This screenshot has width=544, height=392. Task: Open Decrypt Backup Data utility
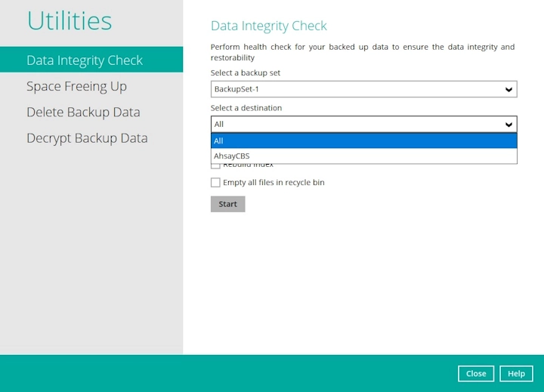click(x=87, y=138)
